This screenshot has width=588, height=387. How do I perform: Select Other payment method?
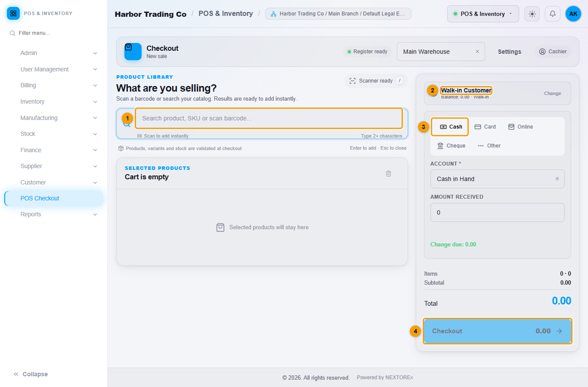[x=489, y=146]
